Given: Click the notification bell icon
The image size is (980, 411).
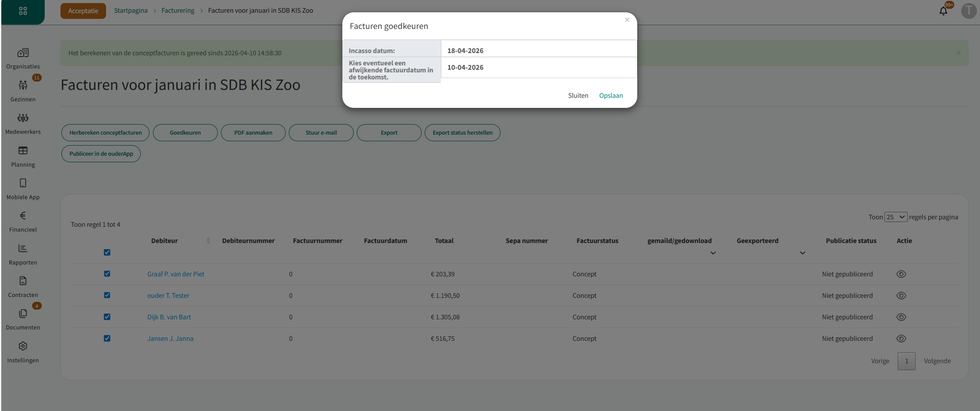Looking at the screenshot, I should [943, 11].
